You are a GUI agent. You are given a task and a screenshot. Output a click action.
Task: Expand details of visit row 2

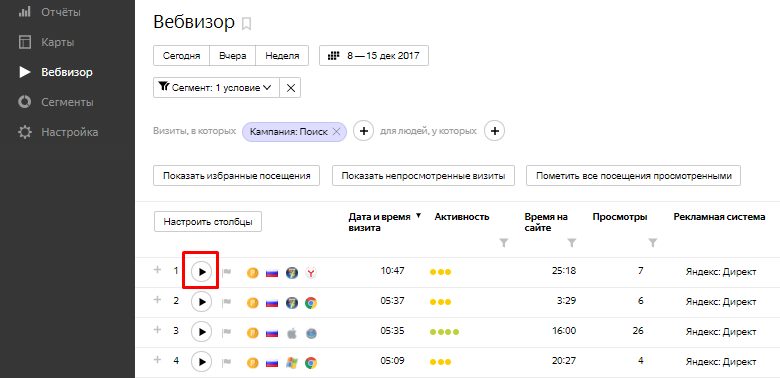point(157,300)
